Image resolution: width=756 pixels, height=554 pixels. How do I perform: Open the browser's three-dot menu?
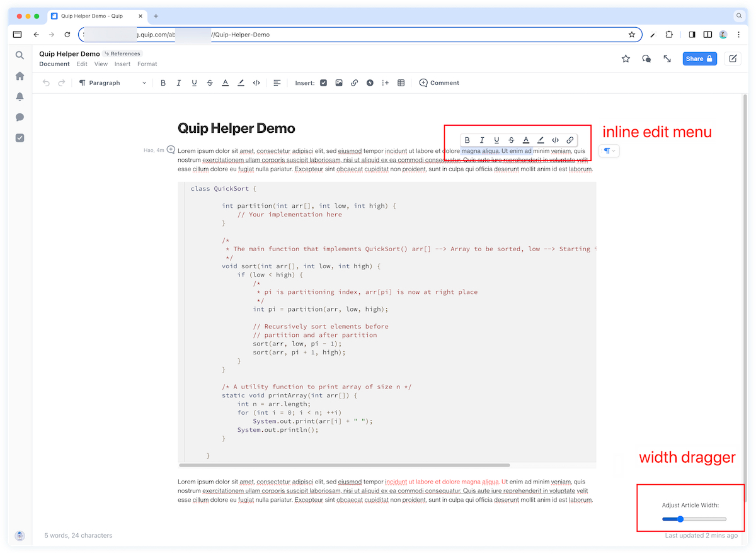[x=739, y=35]
